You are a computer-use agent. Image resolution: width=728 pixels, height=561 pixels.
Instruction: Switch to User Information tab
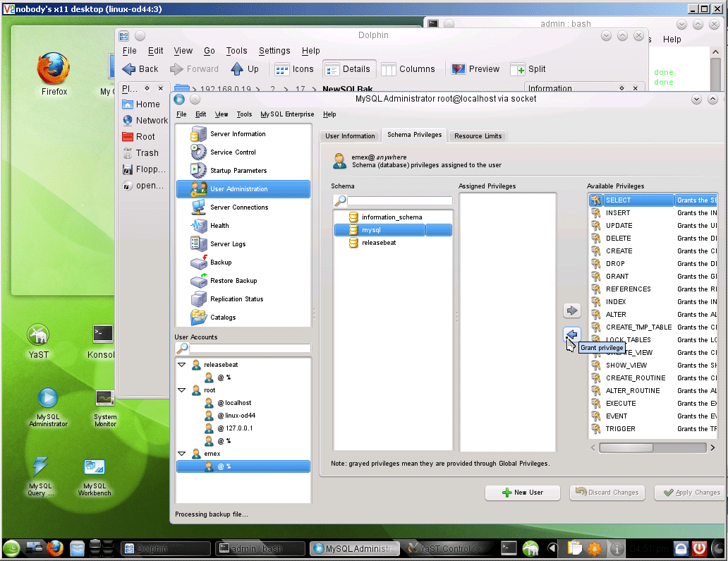click(350, 136)
